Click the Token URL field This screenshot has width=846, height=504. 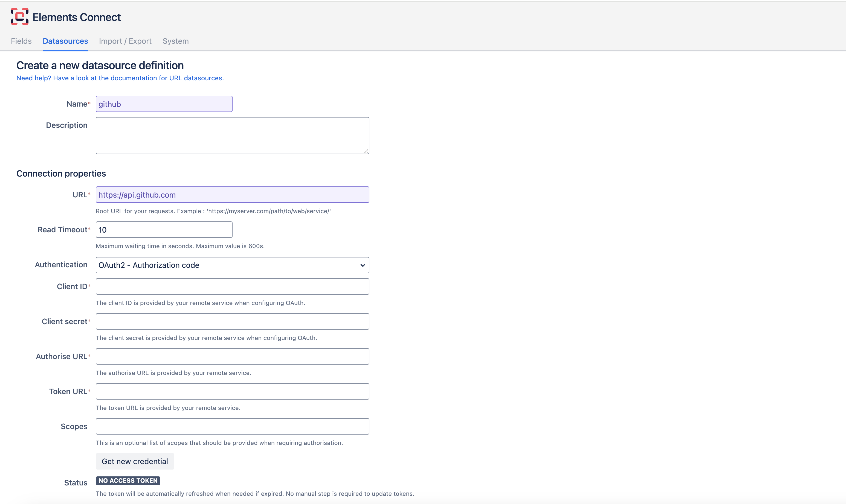tap(232, 392)
